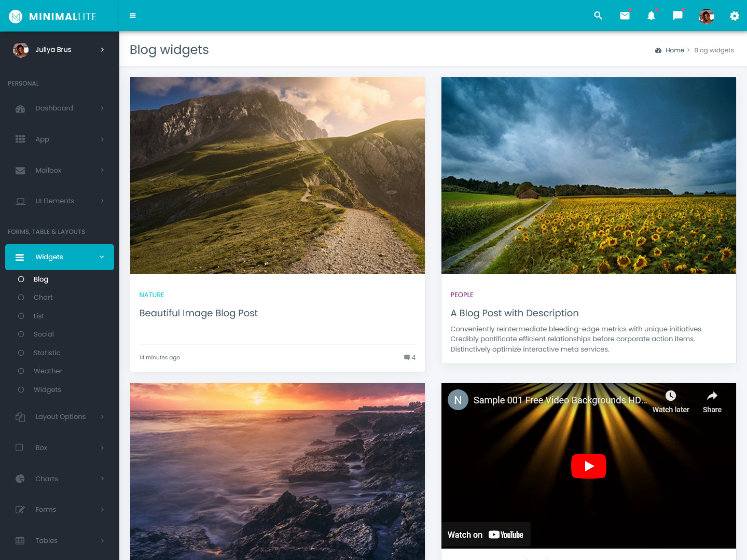Click the user avatar in top bar

pos(706,17)
